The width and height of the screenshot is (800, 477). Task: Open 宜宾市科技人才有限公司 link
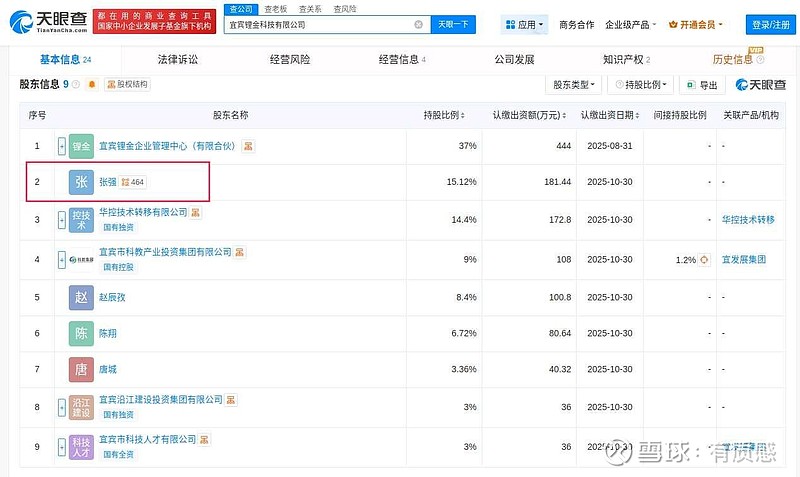point(147,439)
